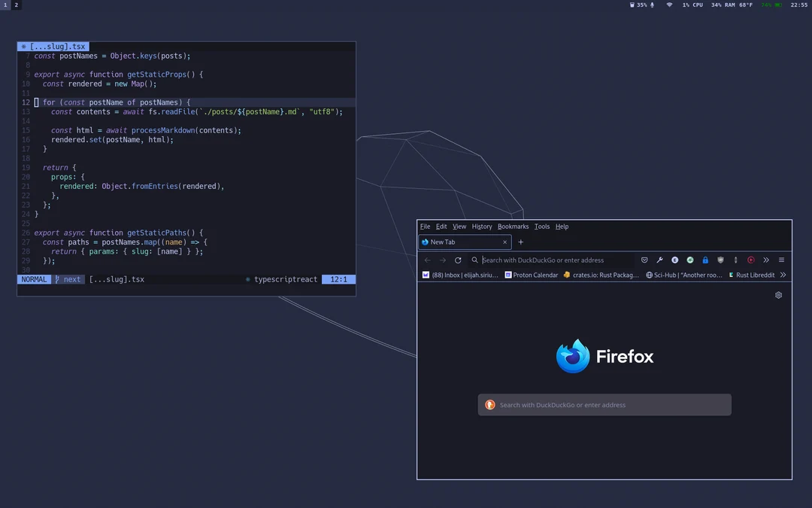812x508 pixels.
Task: Open the wrench extension icon in the toolbar
Action: click(x=659, y=260)
